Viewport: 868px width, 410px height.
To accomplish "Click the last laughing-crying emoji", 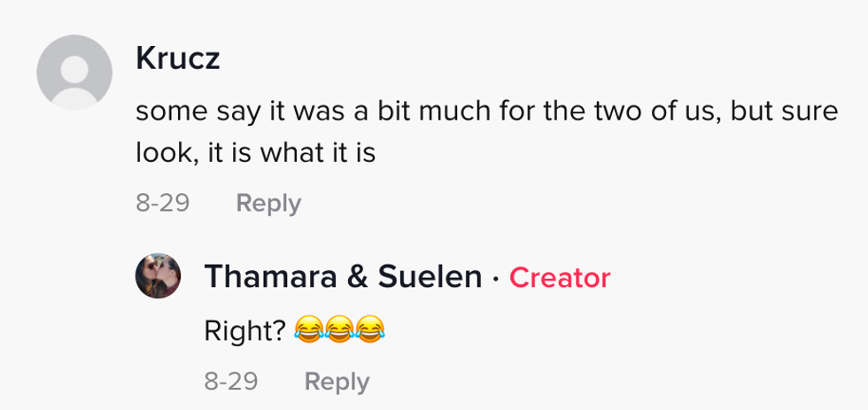I will tap(372, 331).
